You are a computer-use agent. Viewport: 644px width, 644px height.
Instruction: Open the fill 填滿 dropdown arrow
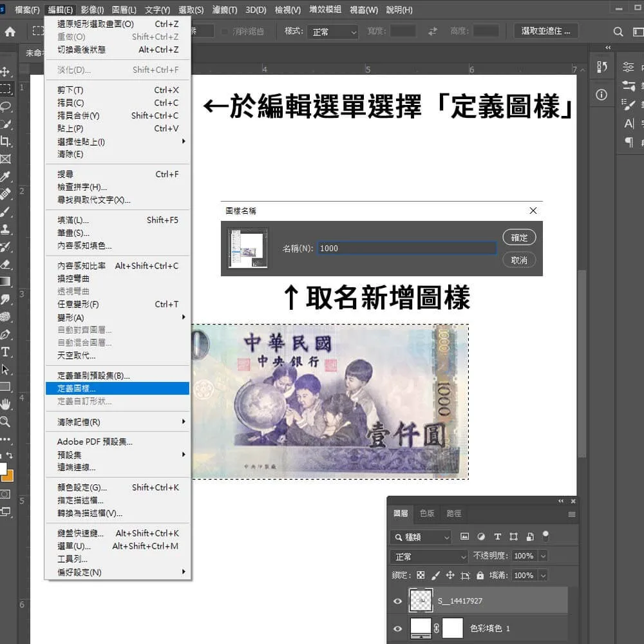[x=543, y=575]
